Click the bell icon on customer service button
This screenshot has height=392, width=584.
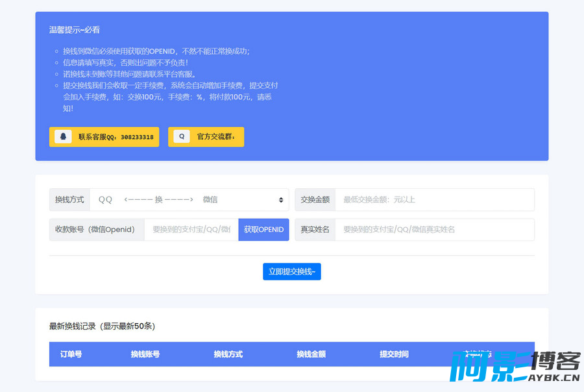coord(63,137)
